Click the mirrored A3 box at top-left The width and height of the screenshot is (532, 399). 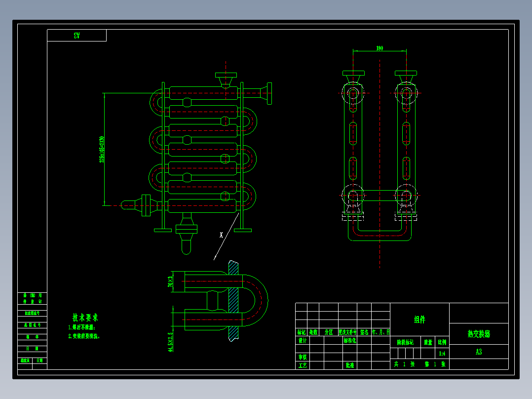pyautogui.click(x=76, y=36)
